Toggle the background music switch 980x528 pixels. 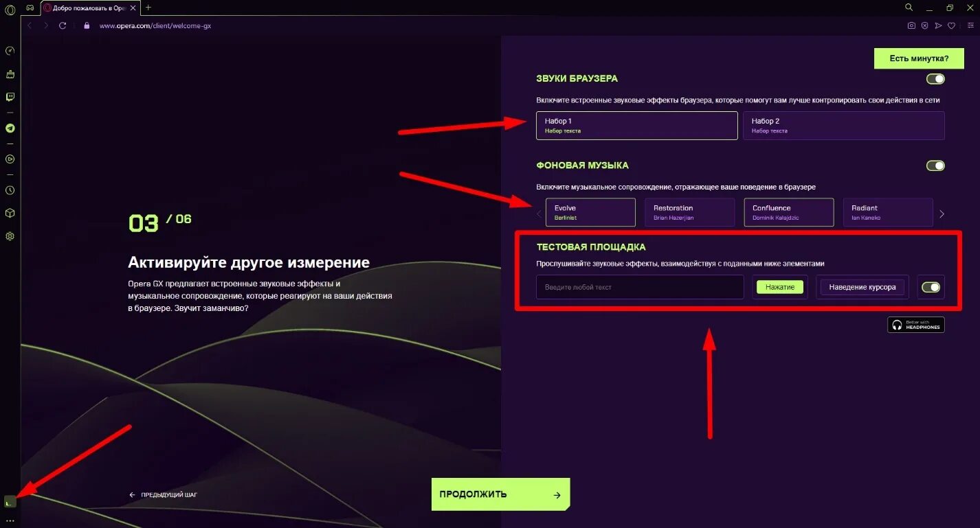pos(935,165)
